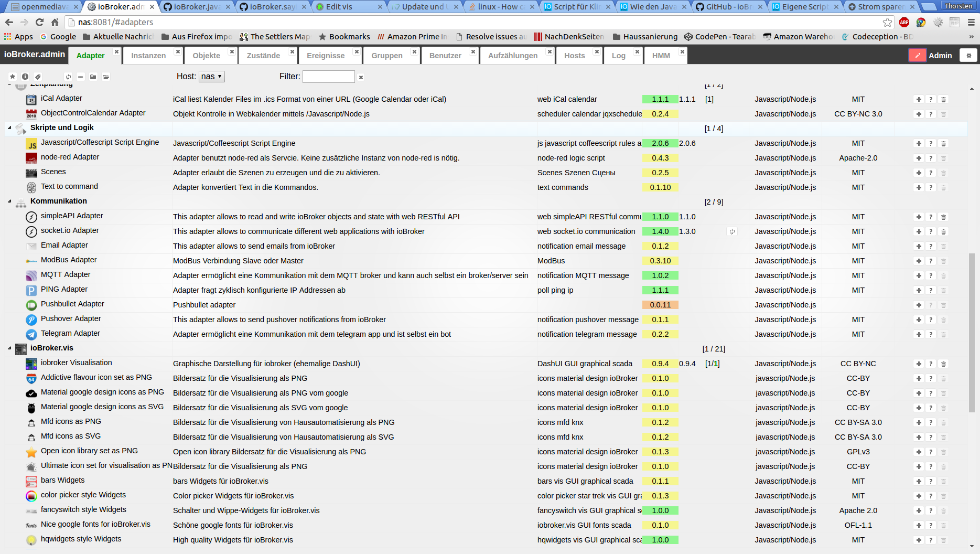Click the refresh icon in the adapter toolbar

pyautogui.click(x=68, y=77)
